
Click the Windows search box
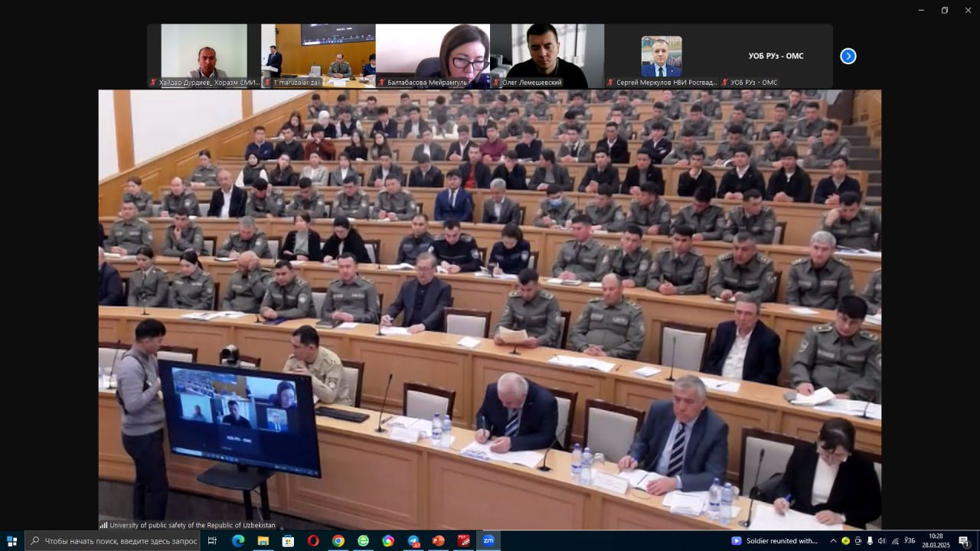pos(113,541)
